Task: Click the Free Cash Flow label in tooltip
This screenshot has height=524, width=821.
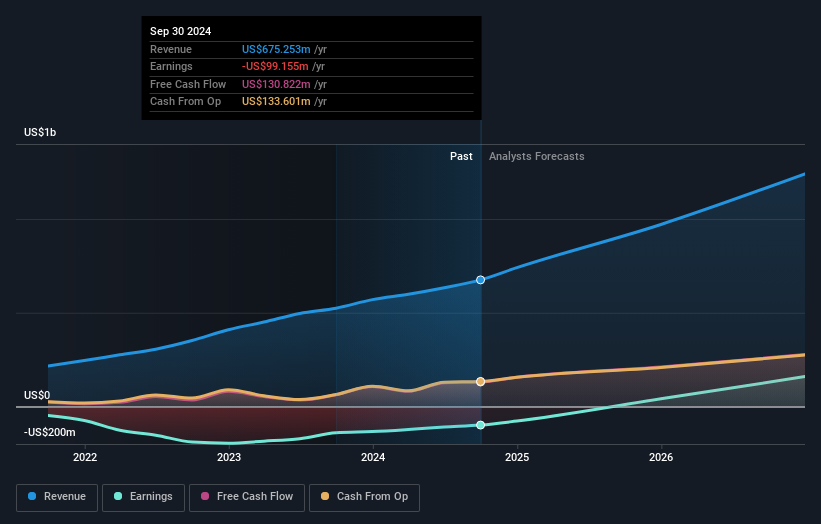Action: pos(188,84)
